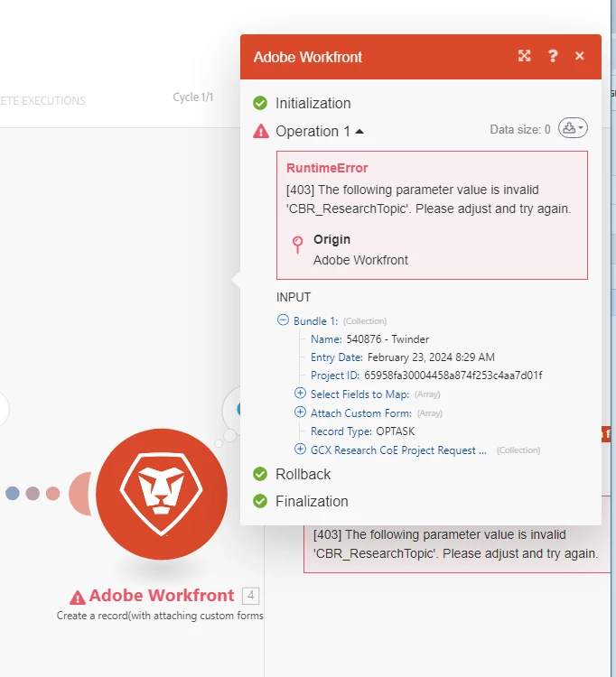Click the Entry Date value February 23, 2024
616x677 pixels.
pyautogui.click(x=431, y=357)
